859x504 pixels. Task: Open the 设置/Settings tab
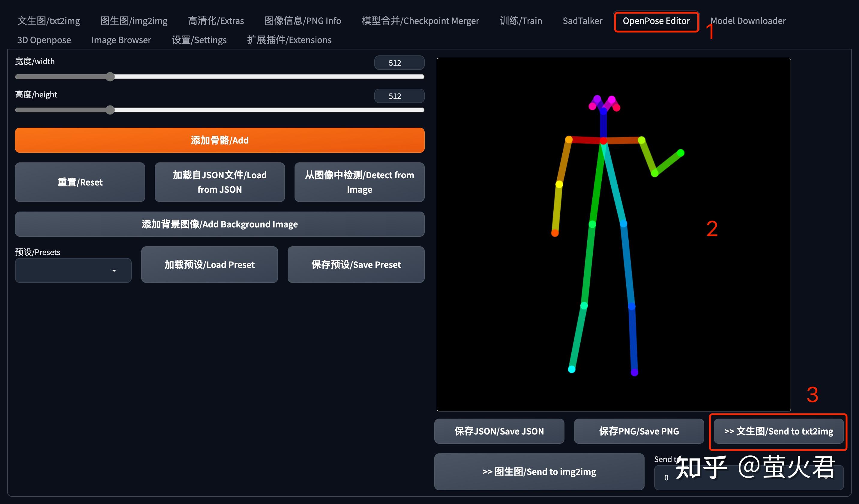point(199,40)
